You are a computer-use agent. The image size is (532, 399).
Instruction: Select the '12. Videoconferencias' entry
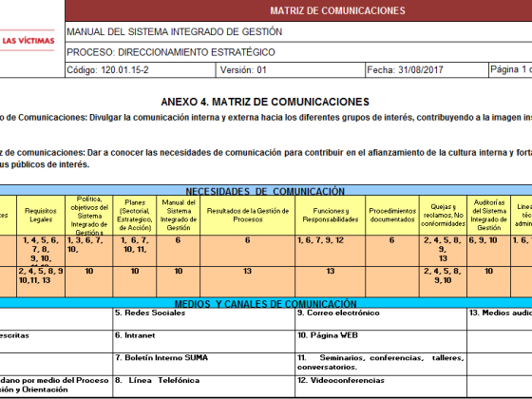(381, 387)
